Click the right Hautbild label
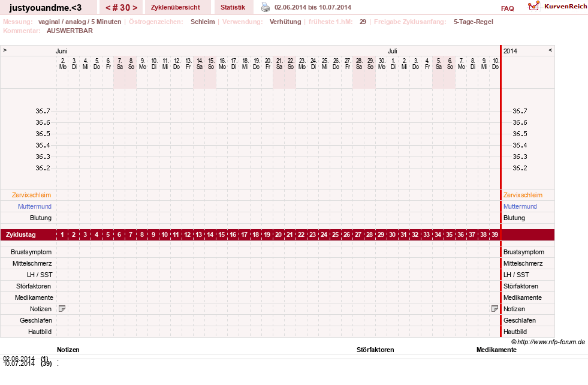The height and width of the screenshot is (385, 588). (x=515, y=332)
